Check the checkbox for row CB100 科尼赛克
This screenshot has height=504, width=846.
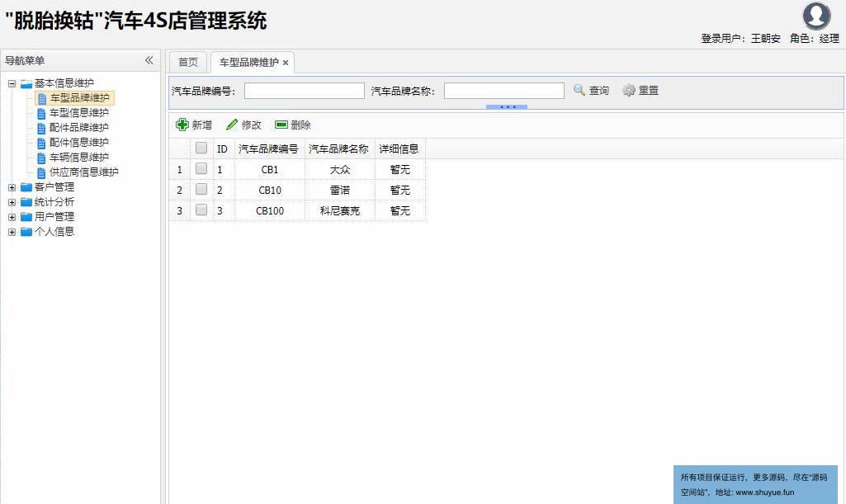click(201, 210)
